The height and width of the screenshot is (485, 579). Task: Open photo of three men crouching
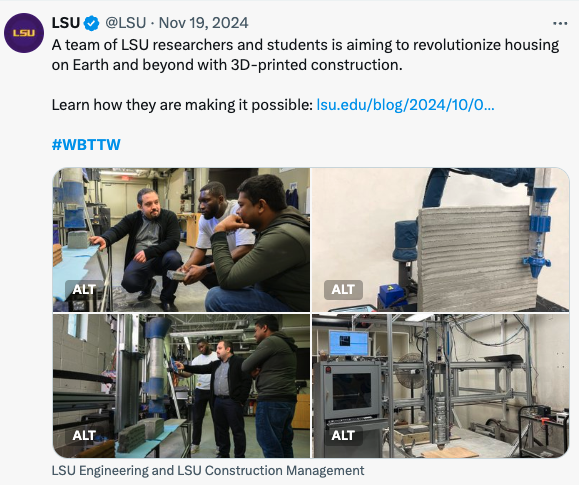pos(181,240)
